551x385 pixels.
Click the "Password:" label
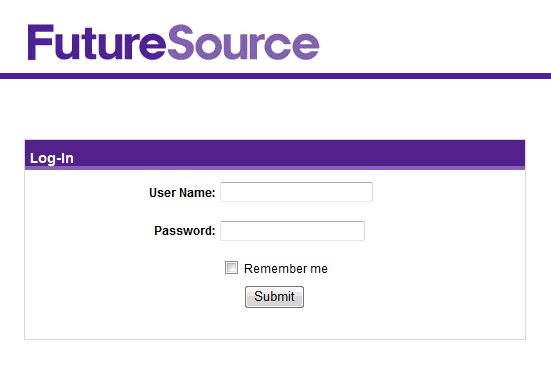(x=184, y=231)
